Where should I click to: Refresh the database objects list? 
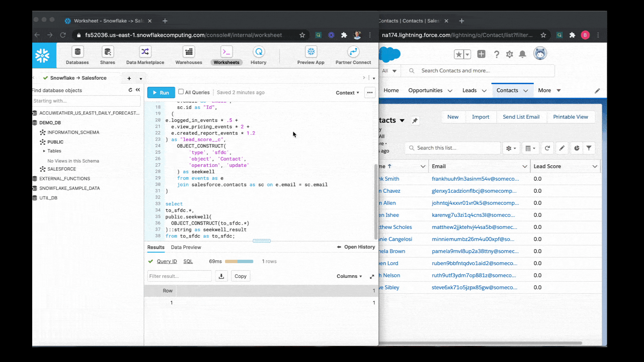point(130,90)
